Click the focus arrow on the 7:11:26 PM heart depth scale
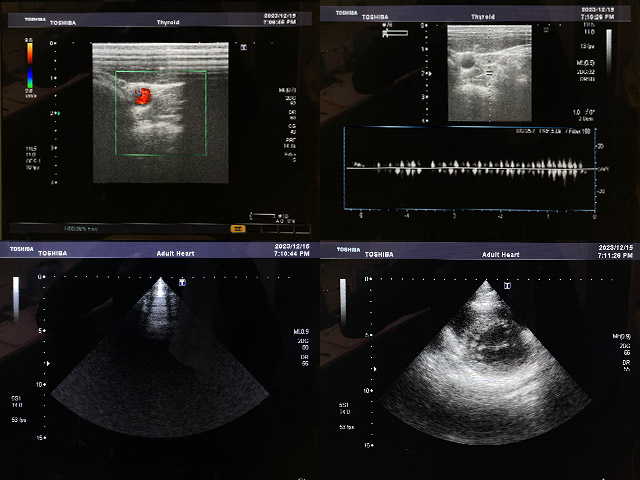Viewport: 640px width, 480px height. point(374,369)
